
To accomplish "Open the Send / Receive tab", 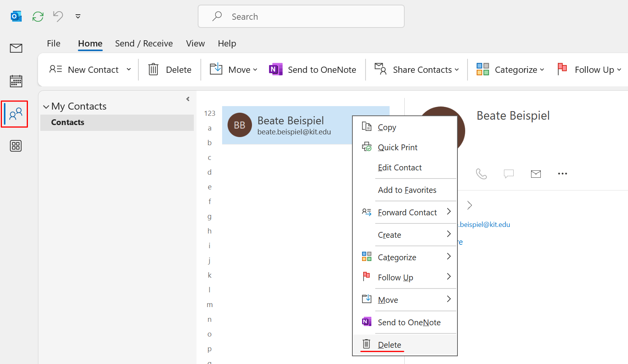I will (x=144, y=43).
